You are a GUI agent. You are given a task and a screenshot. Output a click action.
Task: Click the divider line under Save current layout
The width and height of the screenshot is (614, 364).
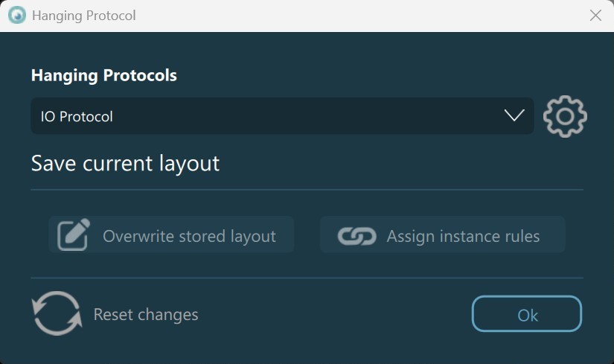[x=307, y=190]
